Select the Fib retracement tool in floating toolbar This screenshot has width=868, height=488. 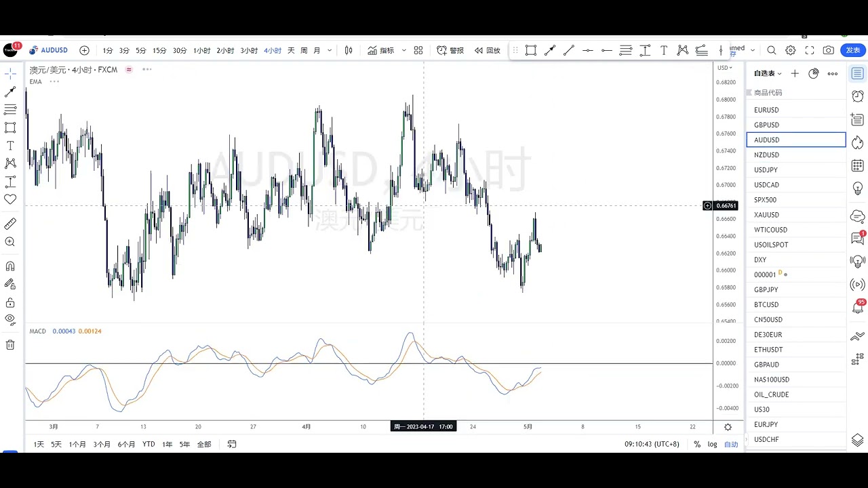click(626, 50)
